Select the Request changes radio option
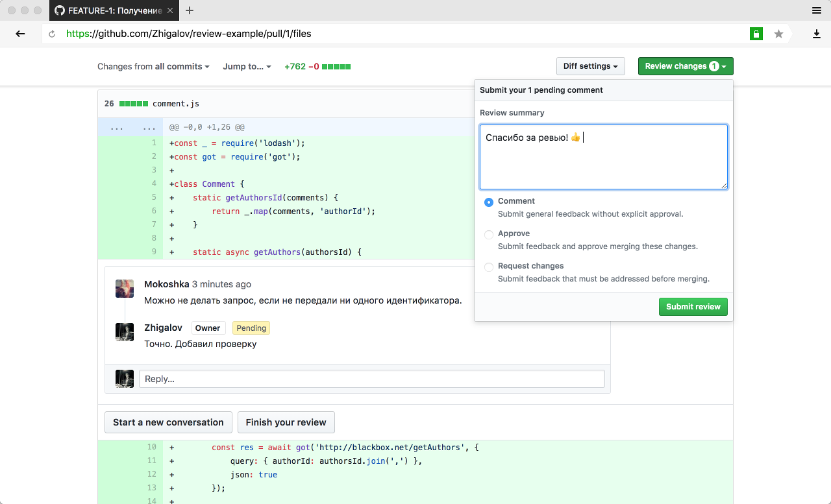 click(x=489, y=267)
